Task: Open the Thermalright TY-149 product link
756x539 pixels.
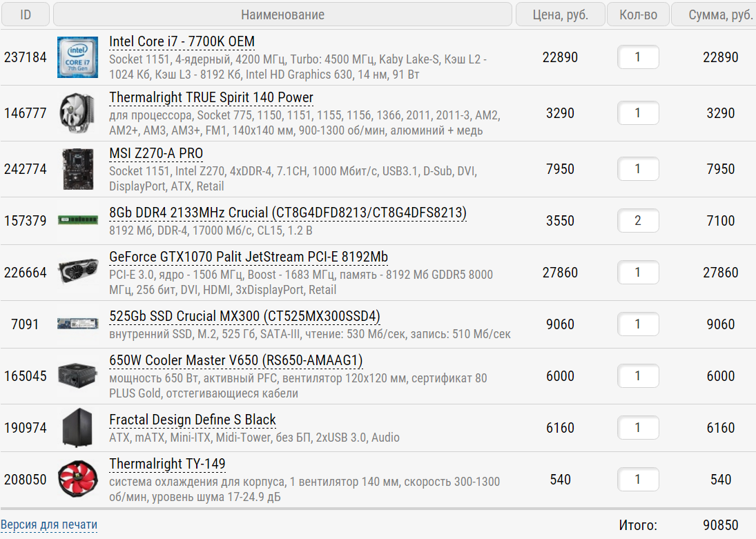Action: 167,464
